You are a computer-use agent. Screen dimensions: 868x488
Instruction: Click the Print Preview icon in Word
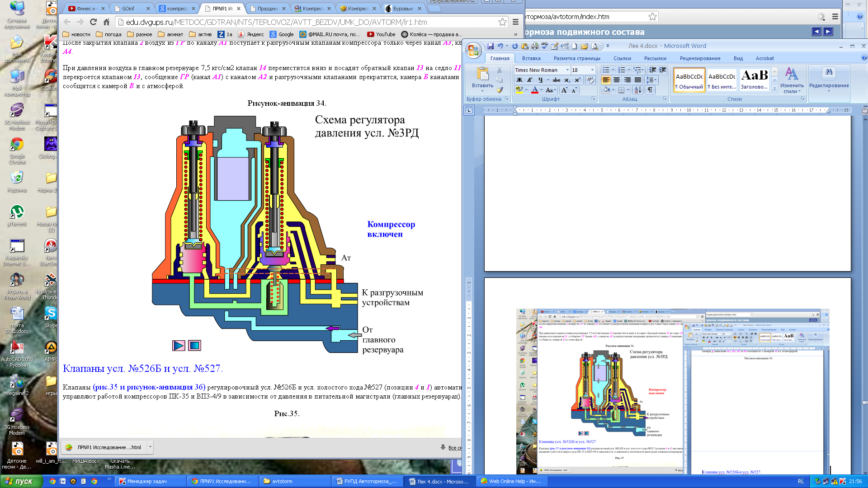coord(594,46)
